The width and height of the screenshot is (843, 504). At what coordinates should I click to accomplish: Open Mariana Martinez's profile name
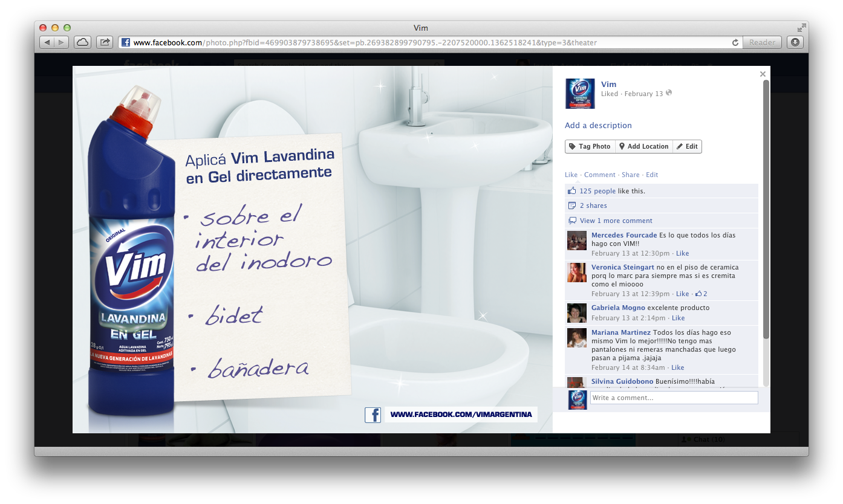621,332
